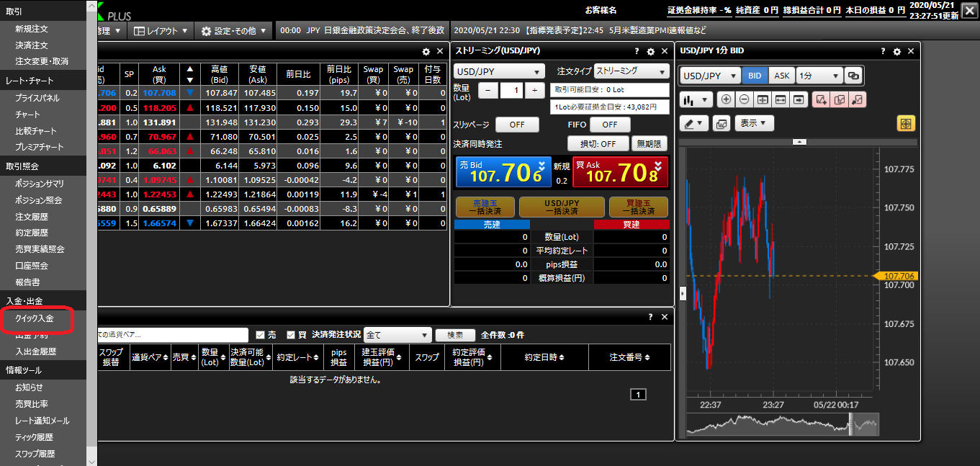Image resolution: width=980 pixels, height=466 pixels.
Task: Click 買建玉 一括決済 button
Action: point(639,207)
